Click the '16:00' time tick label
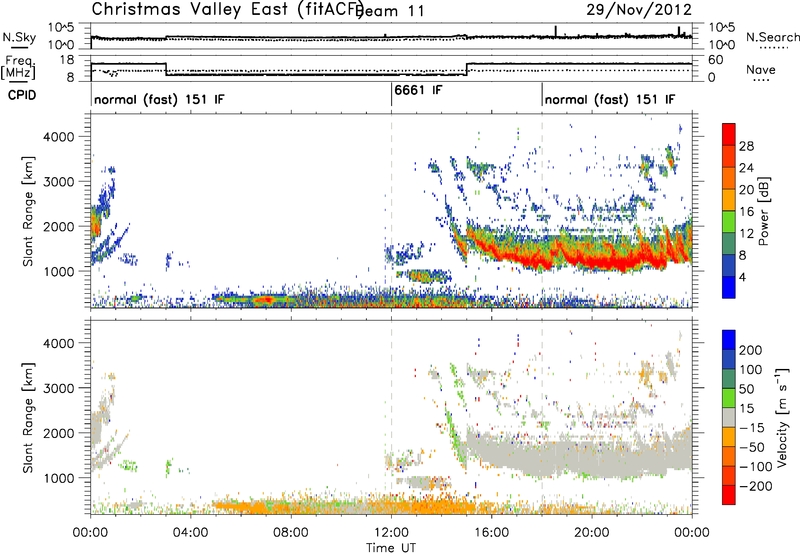The height and width of the screenshot is (554, 800). (491, 533)
